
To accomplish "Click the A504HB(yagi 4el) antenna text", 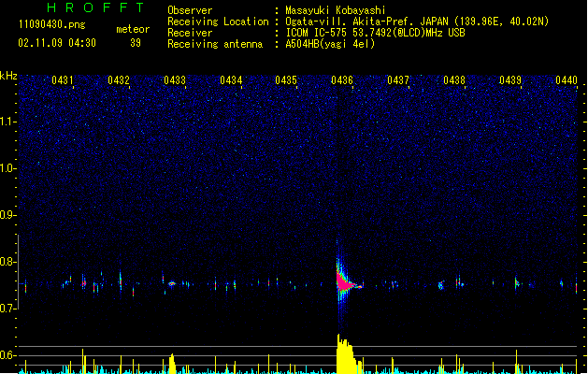I will [x=330, y=44].
